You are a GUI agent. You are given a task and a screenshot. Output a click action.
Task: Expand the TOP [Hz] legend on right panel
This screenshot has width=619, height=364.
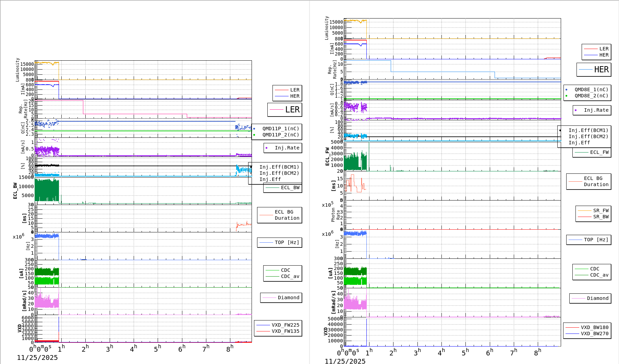coord(588,240)
